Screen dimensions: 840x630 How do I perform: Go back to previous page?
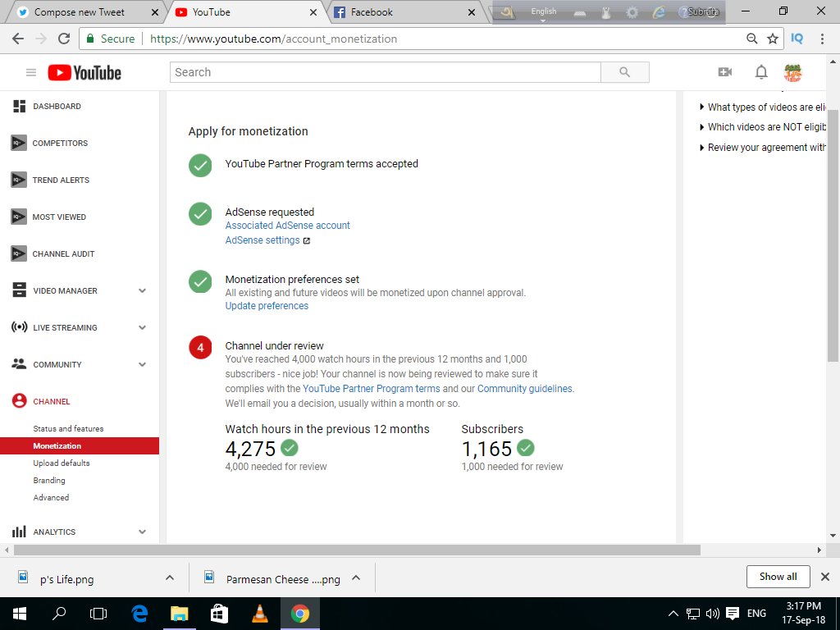tap(18, 39)
